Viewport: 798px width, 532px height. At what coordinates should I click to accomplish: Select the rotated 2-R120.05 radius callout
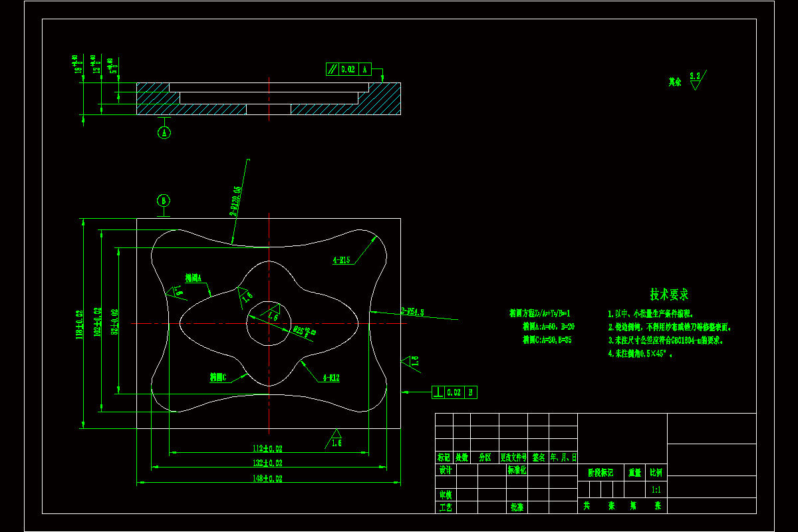point(235,200)
